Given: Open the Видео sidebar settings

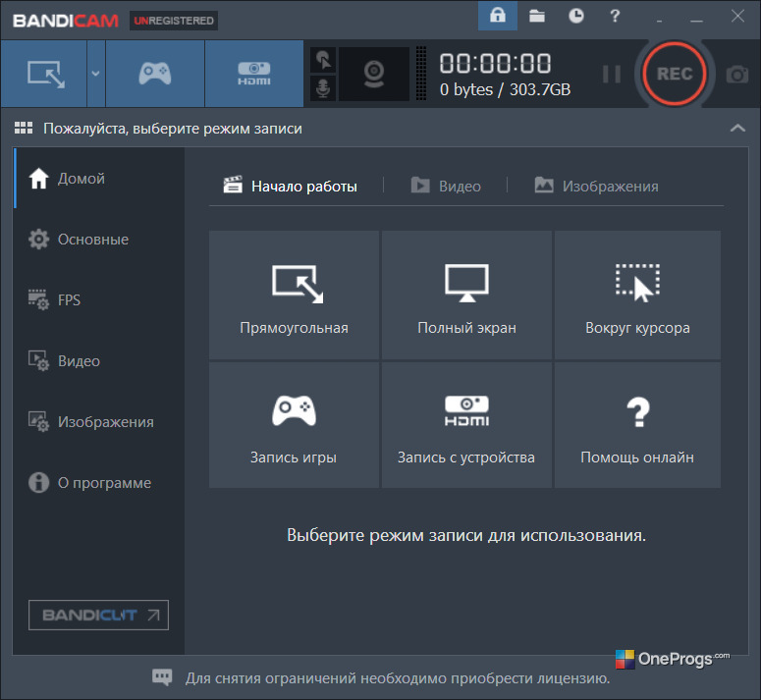Looking at the screenshot, I should click(x=99, y=361).
